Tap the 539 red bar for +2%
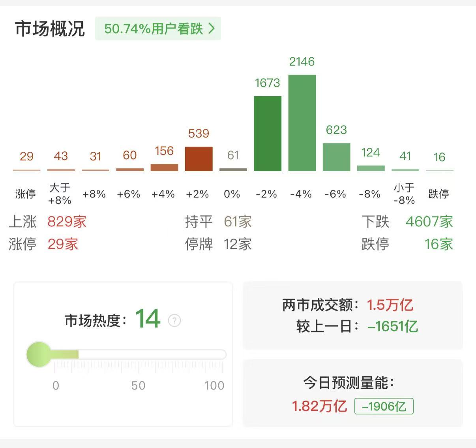 click(199, 159)
